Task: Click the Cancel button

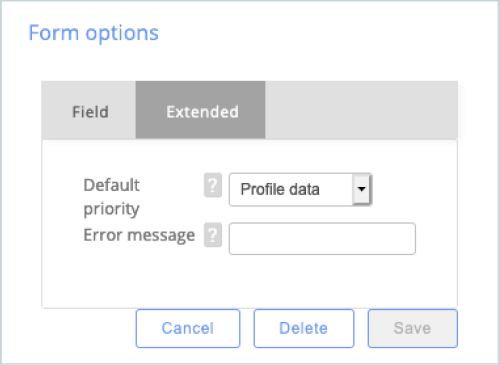Action: pos(188,328)
